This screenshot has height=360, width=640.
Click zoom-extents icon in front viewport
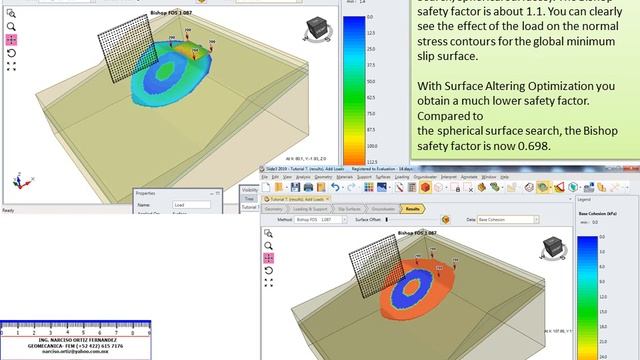click(268, 283)
